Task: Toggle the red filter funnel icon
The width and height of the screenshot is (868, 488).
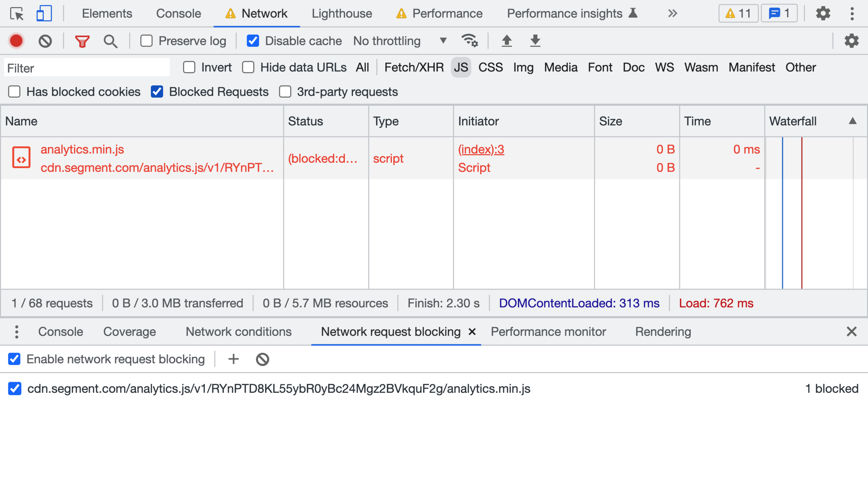Action: [x=82, y=41]
